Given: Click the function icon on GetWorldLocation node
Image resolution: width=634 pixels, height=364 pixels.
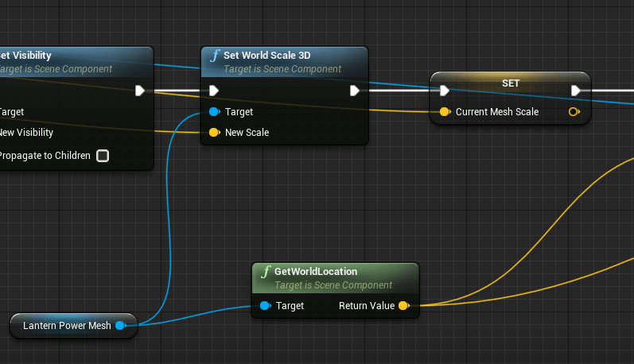Looking at the screenshot, I should tap(266, 273).
